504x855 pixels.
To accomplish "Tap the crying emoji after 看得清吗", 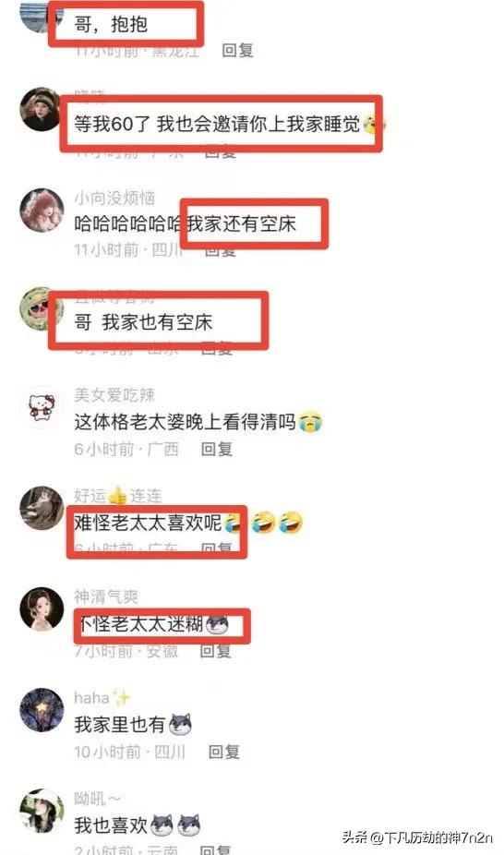I will [310, 422].
